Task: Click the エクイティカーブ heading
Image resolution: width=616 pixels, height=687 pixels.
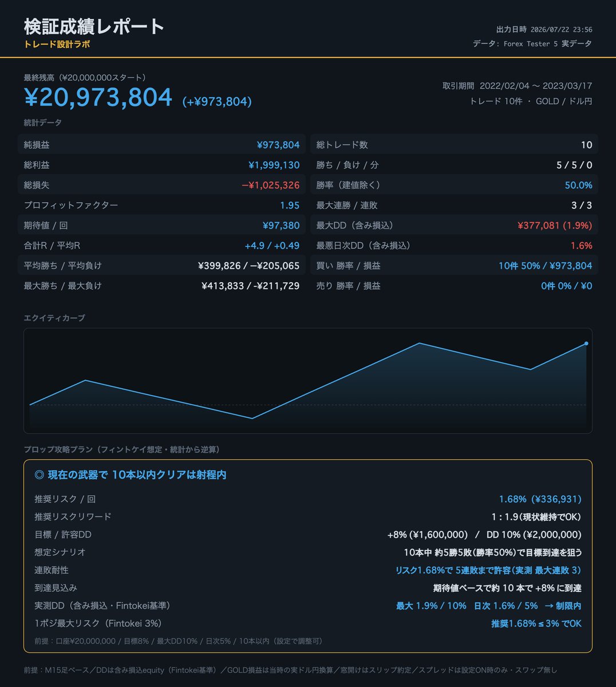Action: [x=54, y=318]
